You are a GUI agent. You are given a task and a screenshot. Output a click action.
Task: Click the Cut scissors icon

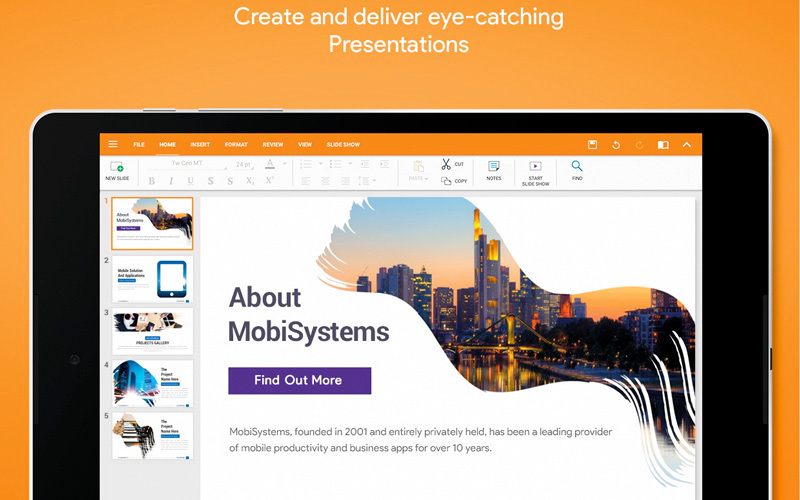click(x=446, y=164)
